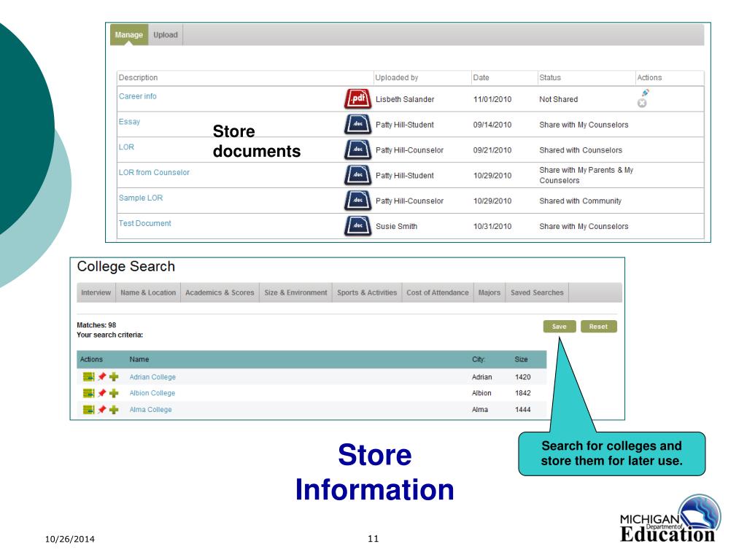This screenshot has width=747, height=560.
Task: Click Adrian College's list icon
Action: pos(88,377)
